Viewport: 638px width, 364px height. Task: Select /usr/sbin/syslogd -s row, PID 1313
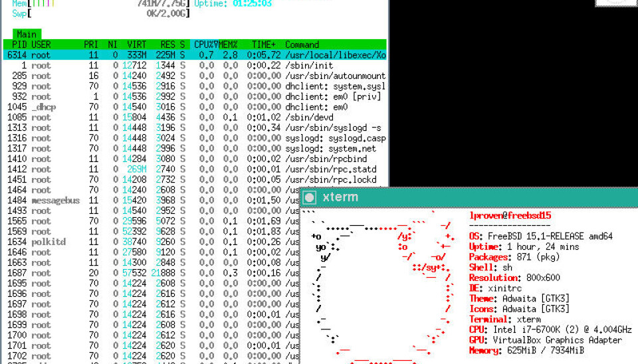click(195, 128)
